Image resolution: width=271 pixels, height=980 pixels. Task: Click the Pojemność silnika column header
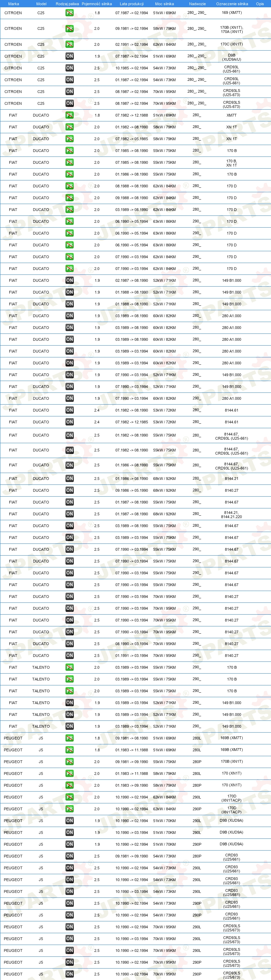coord(97,4)
